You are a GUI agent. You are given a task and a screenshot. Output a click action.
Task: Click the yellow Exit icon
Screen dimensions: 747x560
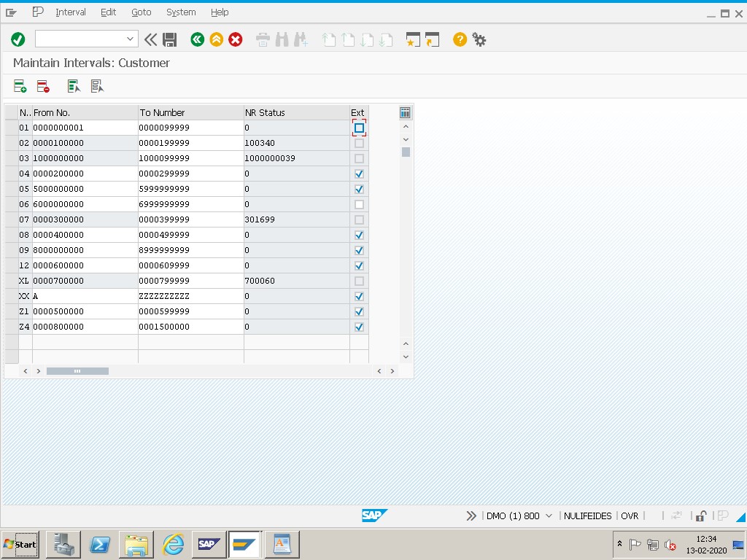tap(216, 39)
